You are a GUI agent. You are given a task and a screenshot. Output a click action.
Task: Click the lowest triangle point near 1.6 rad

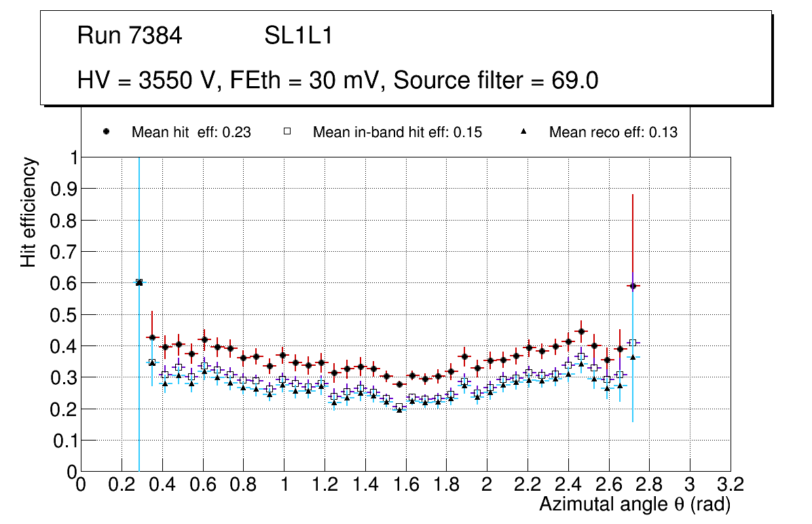[x=399, y=410]
